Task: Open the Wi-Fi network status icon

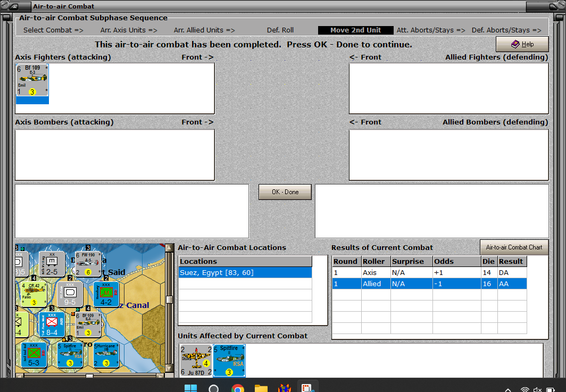Action: (525, 389)
